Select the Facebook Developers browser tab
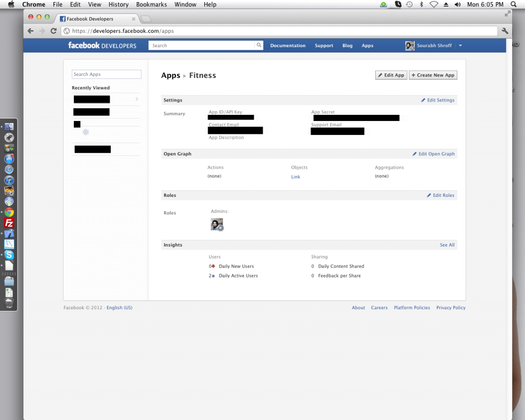The image size is (525, 420). pos(97,19)
